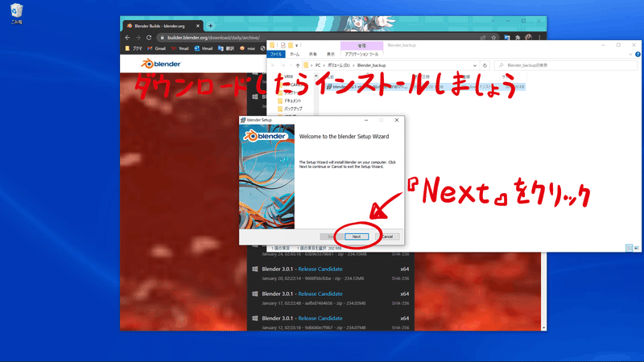
Task: Open the Quick Access Toolbar dropdown arrow
Action: click(296, 45)
